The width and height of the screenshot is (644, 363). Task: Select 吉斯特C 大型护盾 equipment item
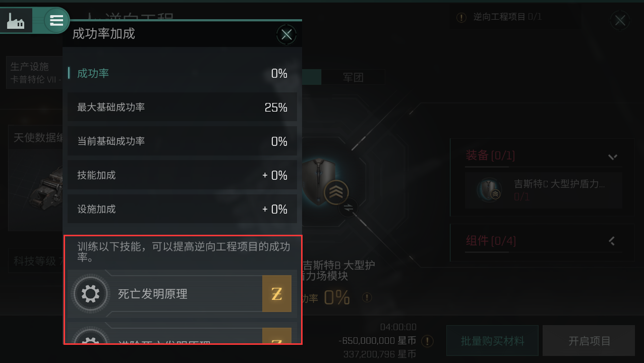[544, 190]
